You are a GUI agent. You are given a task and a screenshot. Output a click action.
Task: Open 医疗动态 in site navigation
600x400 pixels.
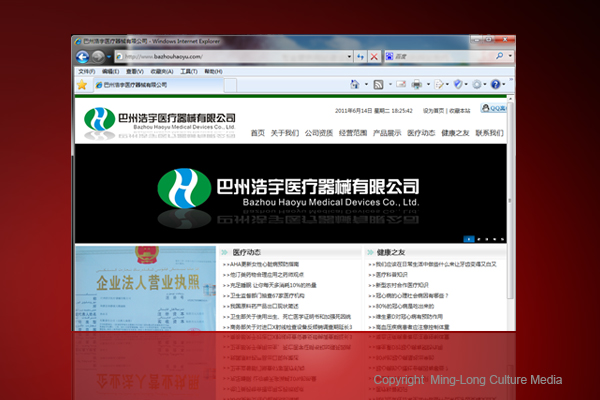[x=421, y=133]
